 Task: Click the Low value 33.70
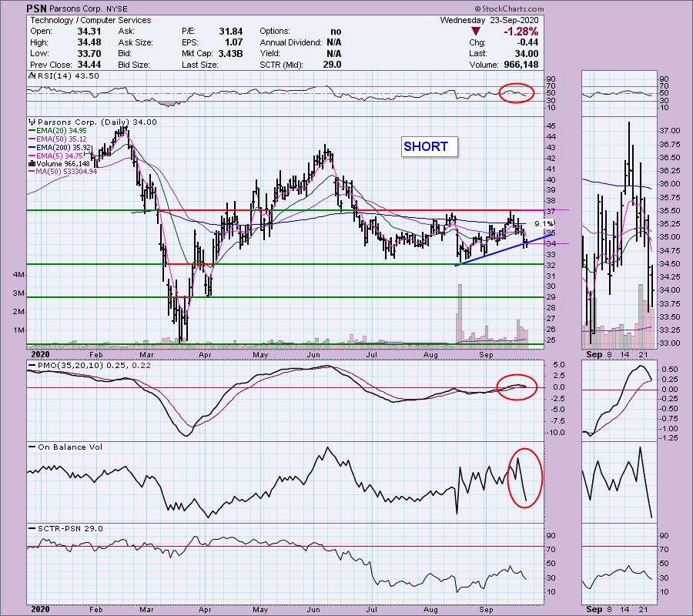[89, 53]
